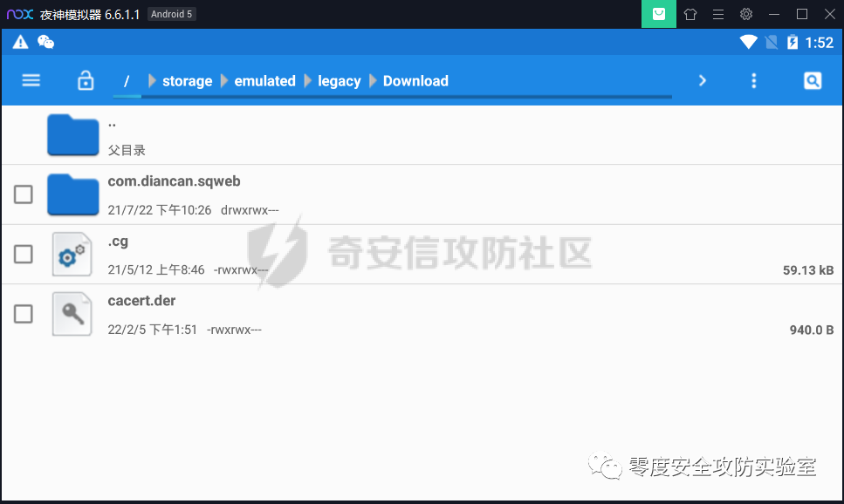This screenshot has height=504, width=844.
Task: Click the no-SIM status icon
Action: coord(772,42)
